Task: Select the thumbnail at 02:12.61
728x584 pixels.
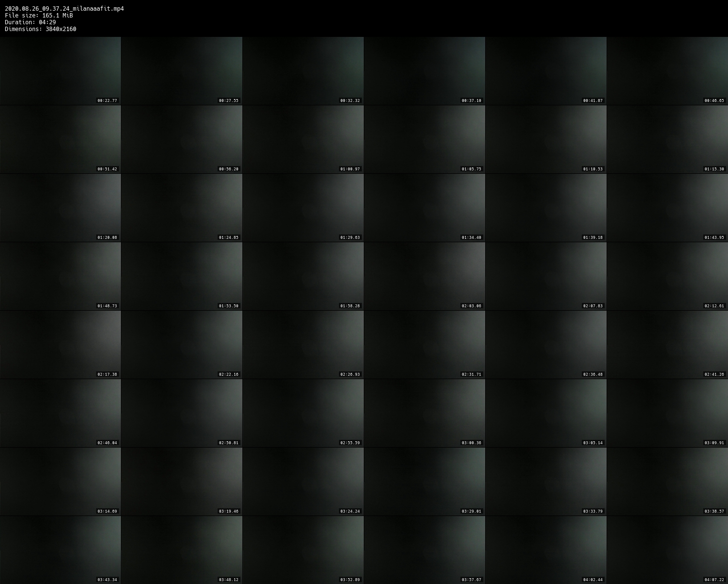Action: point(667,276)
